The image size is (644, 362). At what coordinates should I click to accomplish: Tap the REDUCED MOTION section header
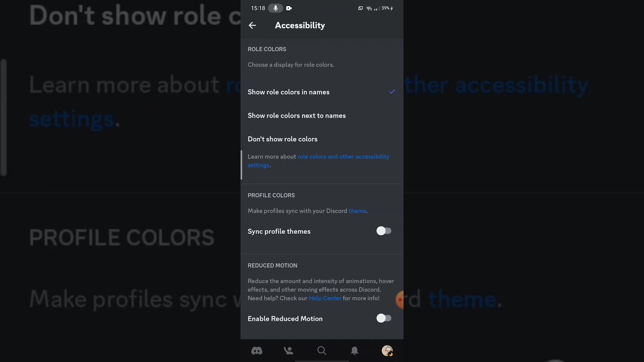click(273, 265)
